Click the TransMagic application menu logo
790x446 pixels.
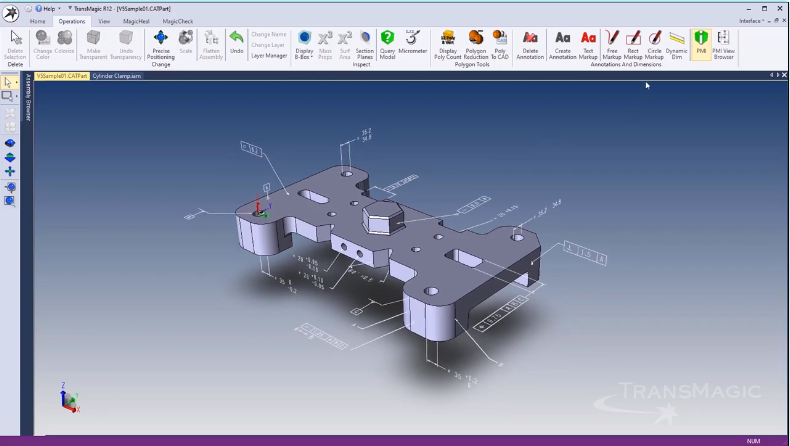(10, 13)
